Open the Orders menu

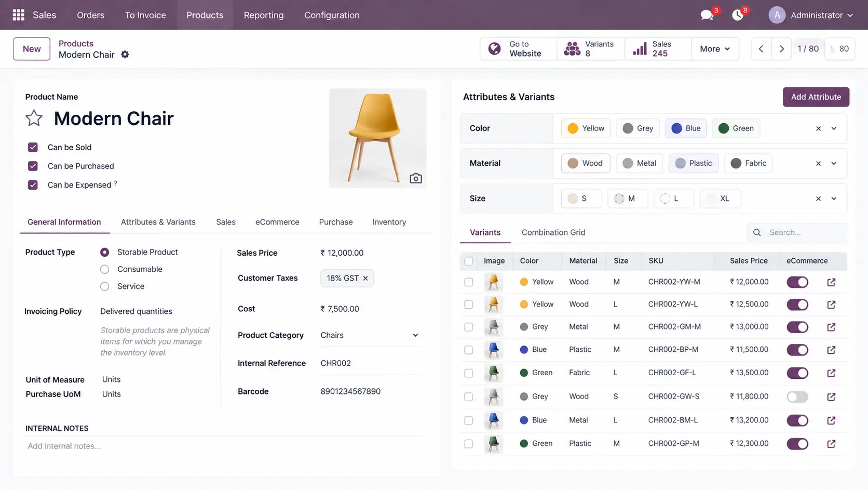[x=90, y=15]
